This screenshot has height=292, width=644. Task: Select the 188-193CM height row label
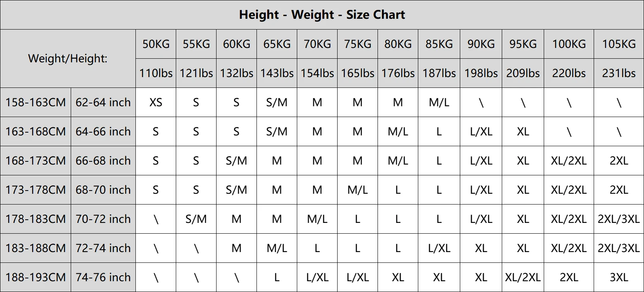click(x=36, y=277)
